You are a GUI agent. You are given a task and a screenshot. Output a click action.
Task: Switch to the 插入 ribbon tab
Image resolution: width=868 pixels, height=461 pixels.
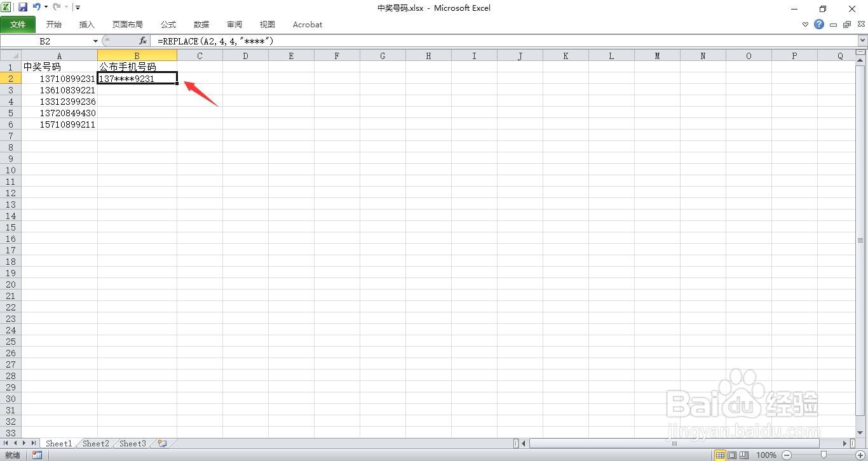[x=86, y=24]
